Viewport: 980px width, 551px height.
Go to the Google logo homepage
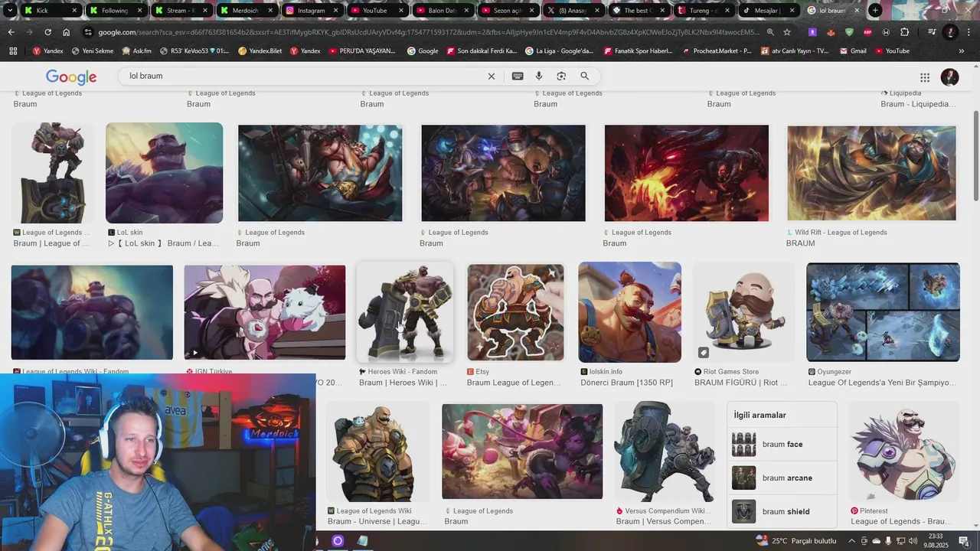click(x=71, y=77)
